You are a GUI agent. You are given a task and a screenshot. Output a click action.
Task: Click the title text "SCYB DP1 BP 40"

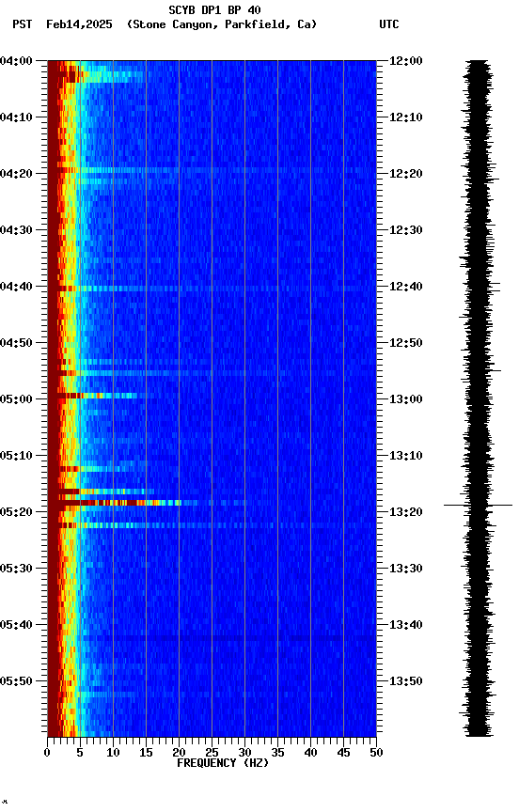[x=214, y=9]
